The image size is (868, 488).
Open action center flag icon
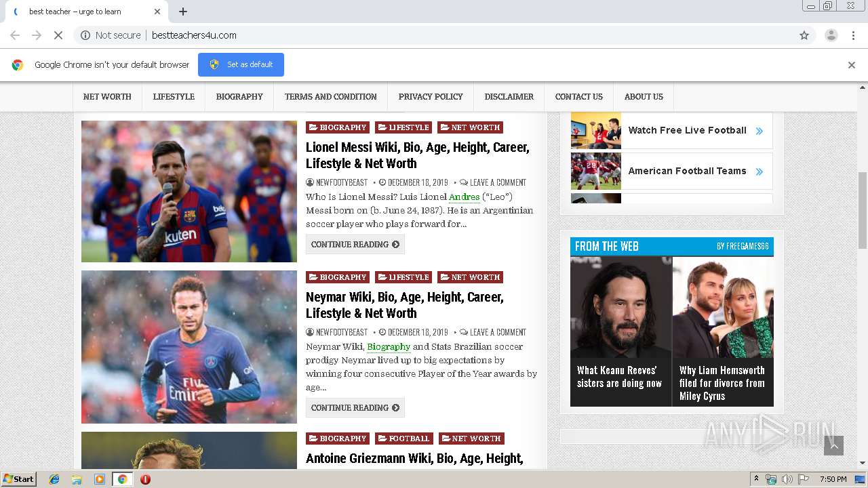coord(804,479)
